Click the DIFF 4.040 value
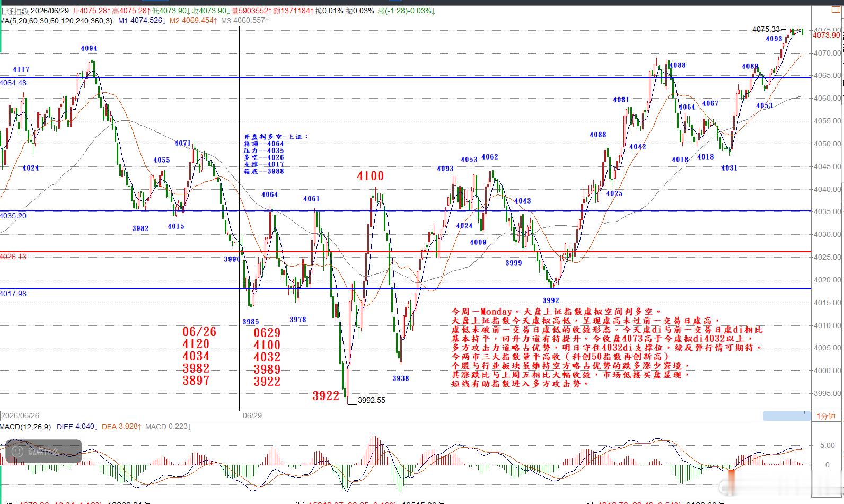 pos(77,427)
